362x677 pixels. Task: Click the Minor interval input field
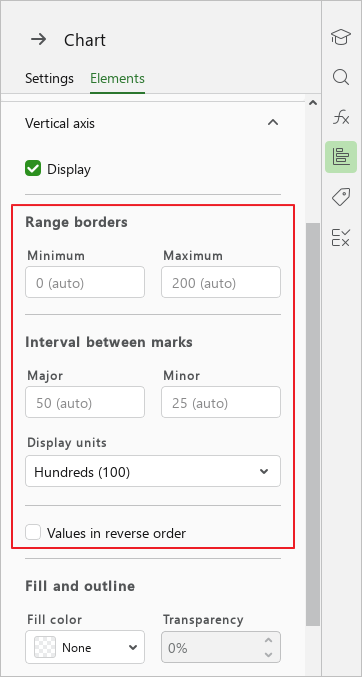click(x=221, y=402)
